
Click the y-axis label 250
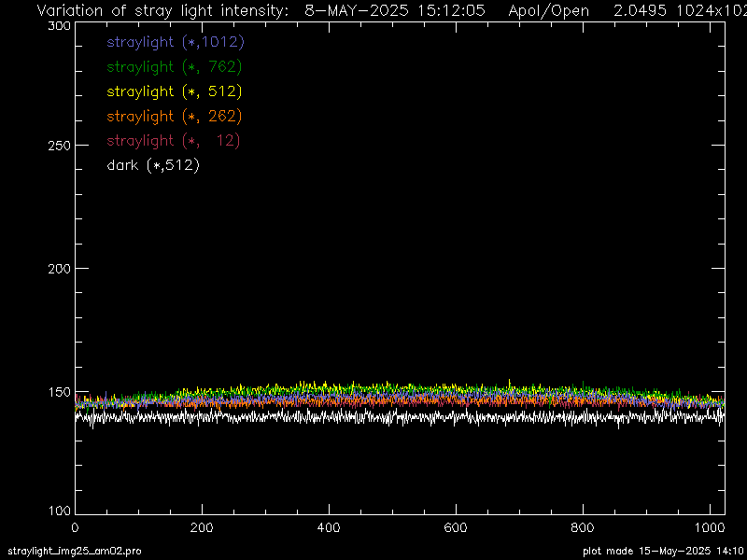coord(60,146)
